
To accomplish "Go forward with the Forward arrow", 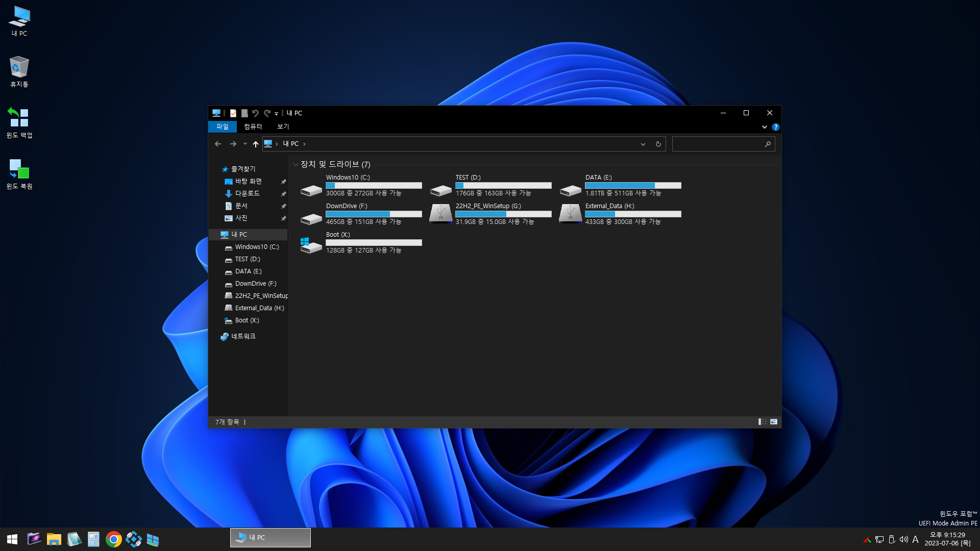I will [233, 144].
